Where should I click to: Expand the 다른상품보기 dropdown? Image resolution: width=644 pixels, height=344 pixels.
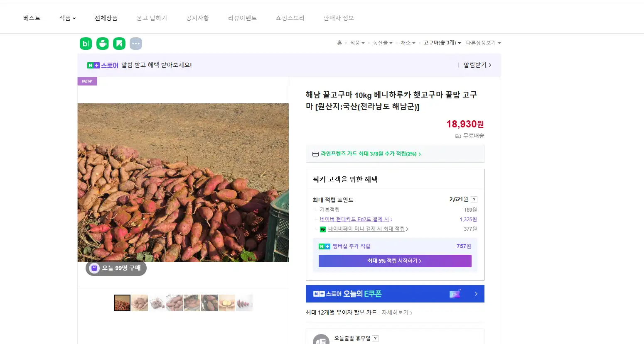coord(483,43)
